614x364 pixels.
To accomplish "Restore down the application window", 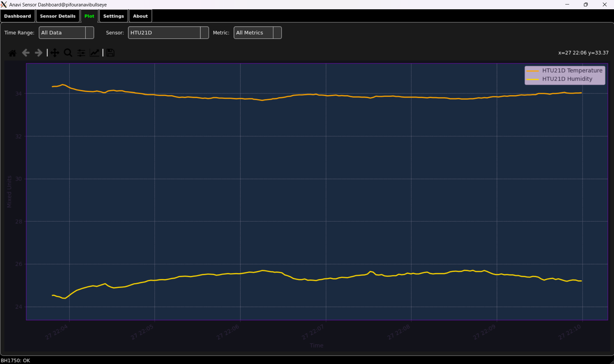I will (x=585, y=4).
